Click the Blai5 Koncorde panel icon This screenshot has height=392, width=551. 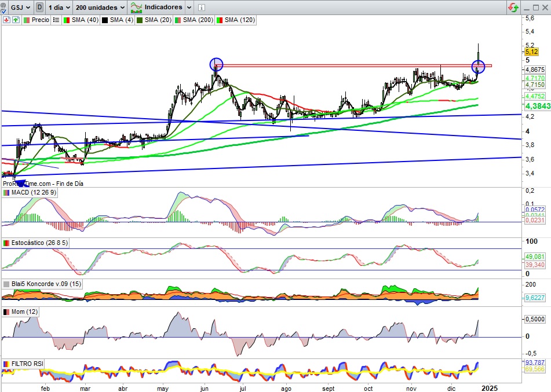pos(6,284)
